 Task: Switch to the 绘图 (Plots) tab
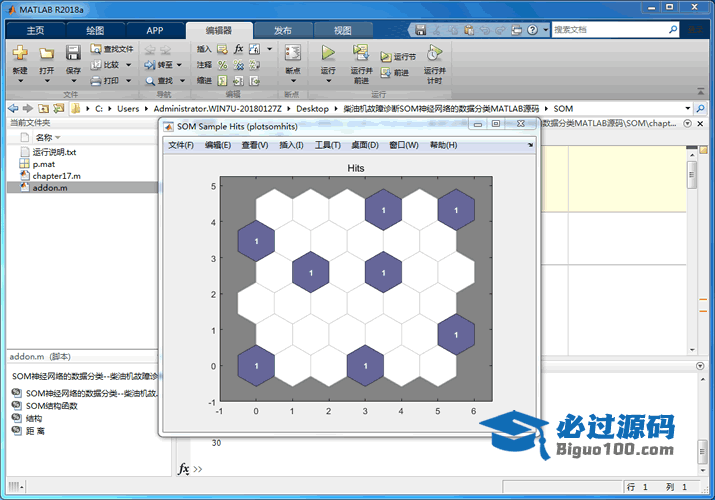tap(94, 30)
